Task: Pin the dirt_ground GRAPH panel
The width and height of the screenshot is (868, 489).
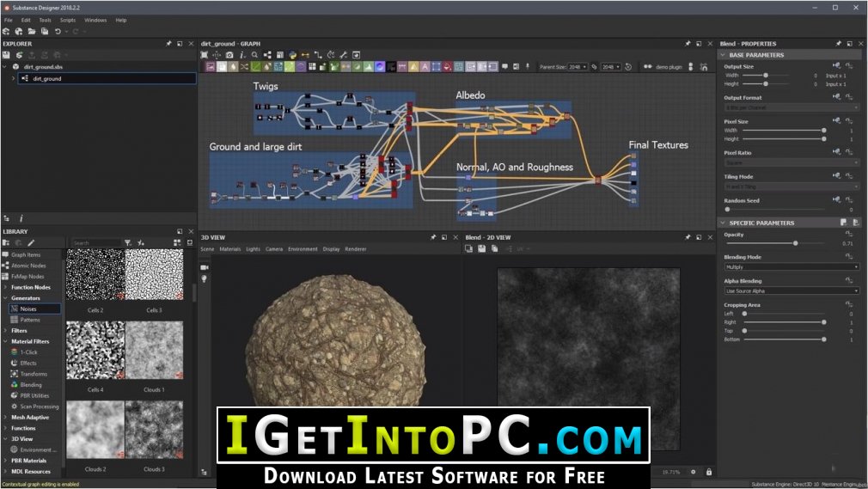Action: [x=688, y=43]
